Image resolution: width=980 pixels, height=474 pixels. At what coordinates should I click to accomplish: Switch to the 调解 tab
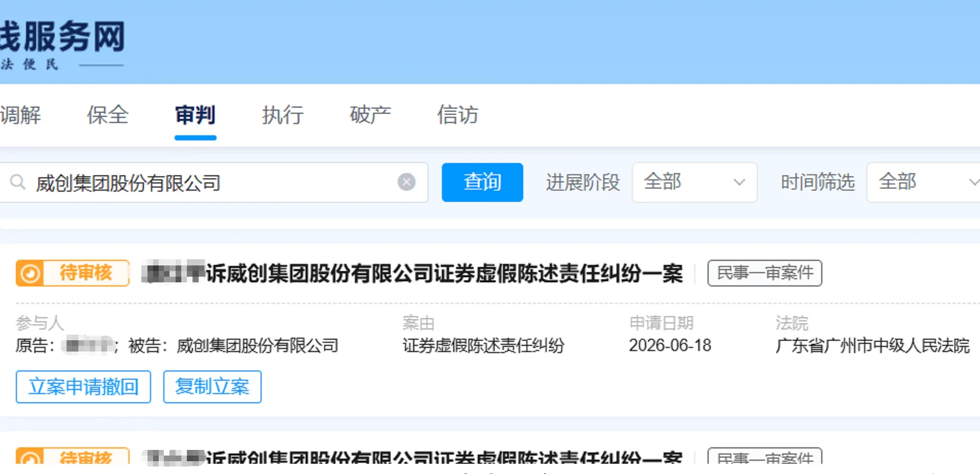(20, 115)
